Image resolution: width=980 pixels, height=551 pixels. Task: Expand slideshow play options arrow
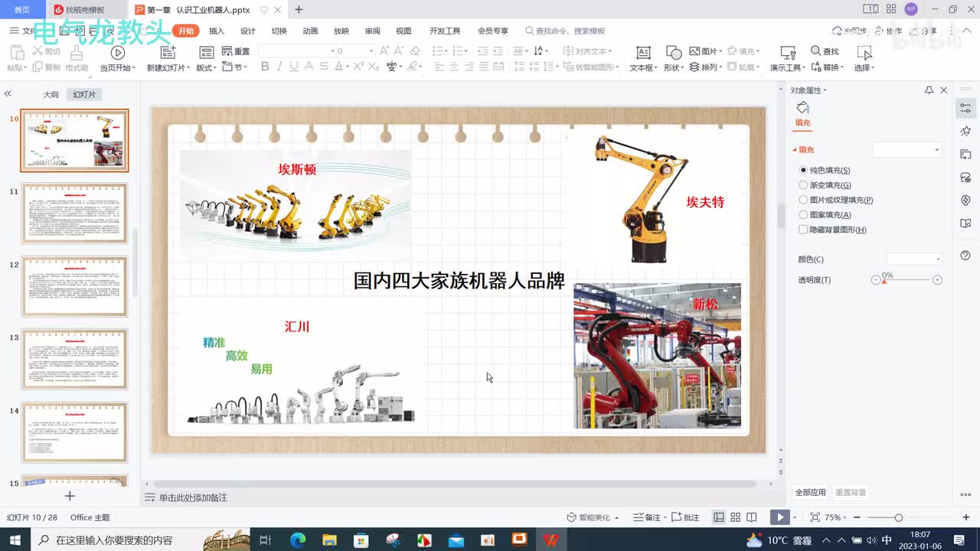(795, 517)
